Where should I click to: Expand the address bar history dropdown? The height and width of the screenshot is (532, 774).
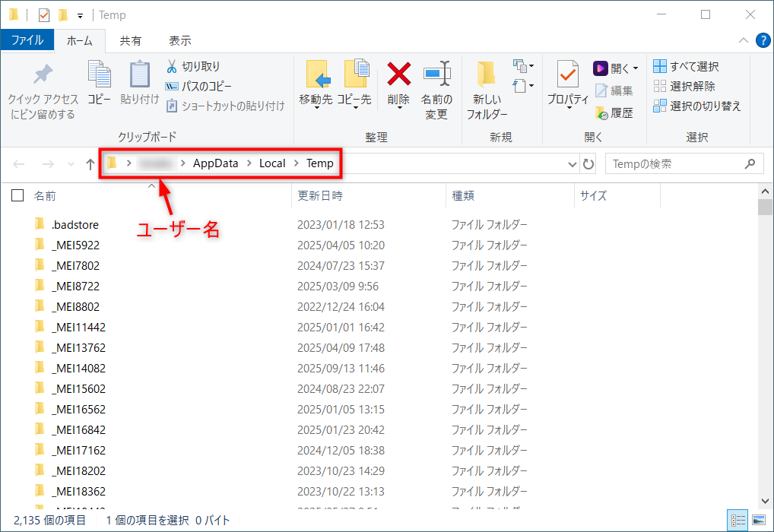pyautogui.click(x=573, y=164)
